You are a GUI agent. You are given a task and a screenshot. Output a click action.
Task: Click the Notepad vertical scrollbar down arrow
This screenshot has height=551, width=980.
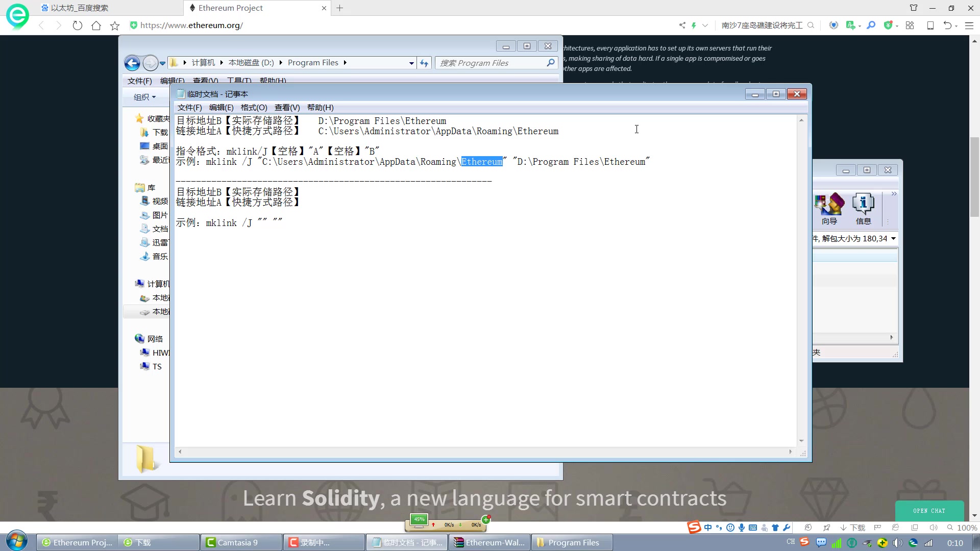pos(801,441)
